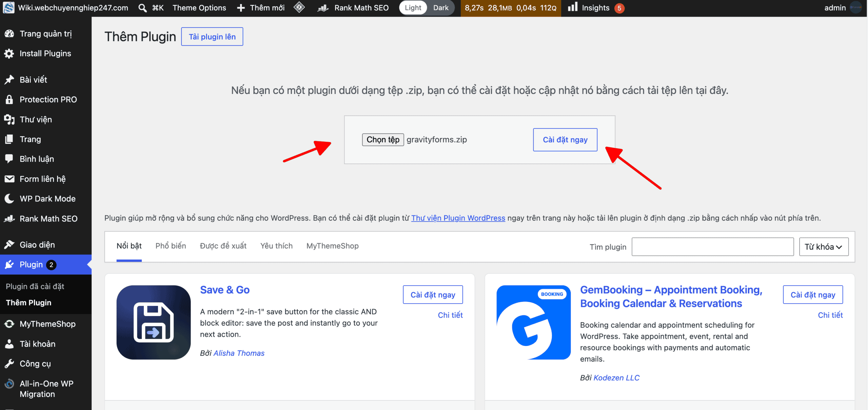The width and height of the screenshot is (868, 410).
Task: Click the Install Plugins gear icon
Action: (9, 54)
